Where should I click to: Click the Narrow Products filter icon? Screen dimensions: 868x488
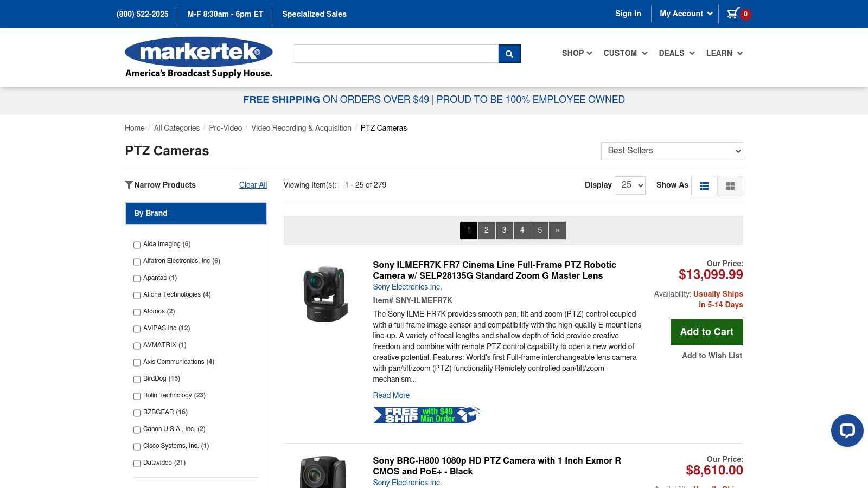click(129, 185)
